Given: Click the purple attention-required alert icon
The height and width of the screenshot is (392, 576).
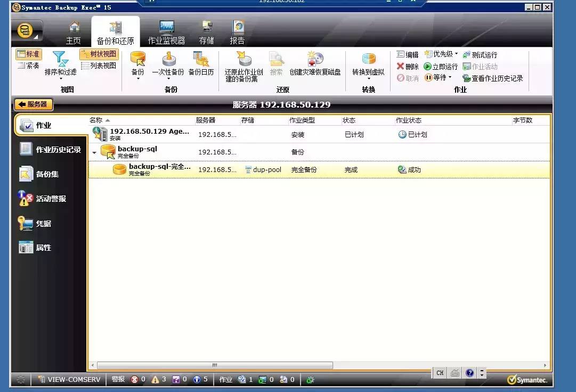Looking at the screenshot, I should [x=176, y=380].
